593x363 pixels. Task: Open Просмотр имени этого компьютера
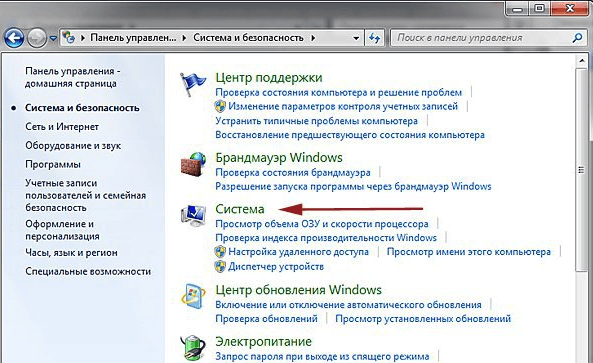(469, 252)
